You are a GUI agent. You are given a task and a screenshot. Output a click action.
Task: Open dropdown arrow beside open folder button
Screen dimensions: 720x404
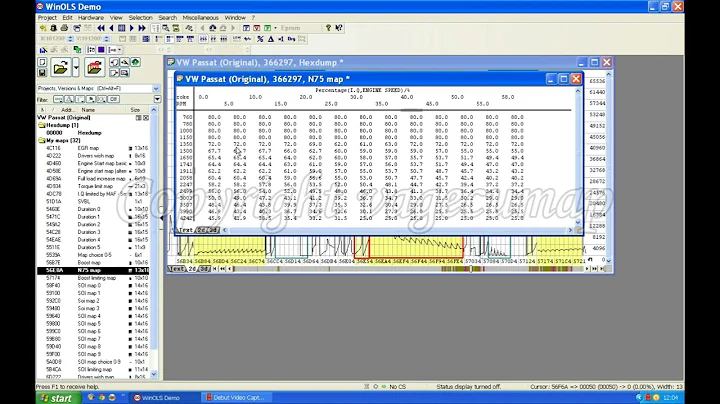point(76,68)
